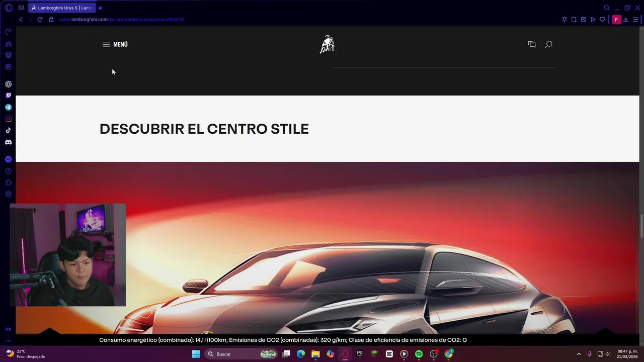Viewport: 644px width, 362px height.
Task: Open Telegram messenger in sidebar
Action: click(x=9, y=107)
